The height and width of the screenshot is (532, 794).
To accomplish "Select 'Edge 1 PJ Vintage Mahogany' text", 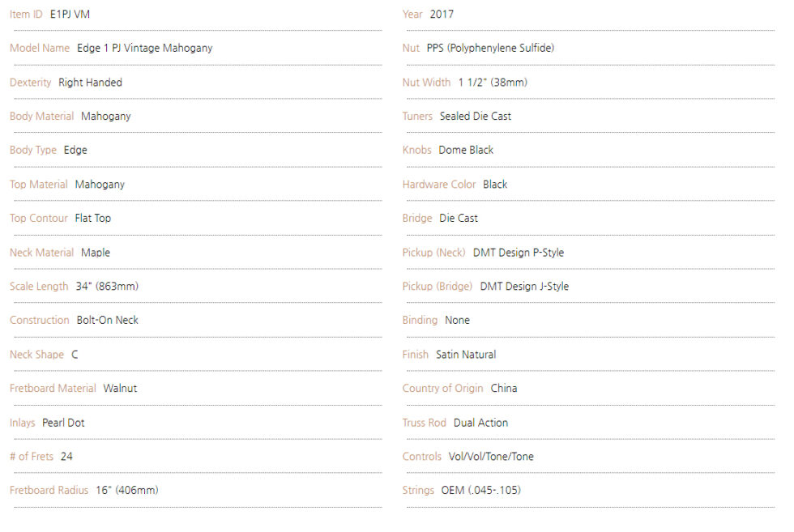I will (x=145, y=48).
